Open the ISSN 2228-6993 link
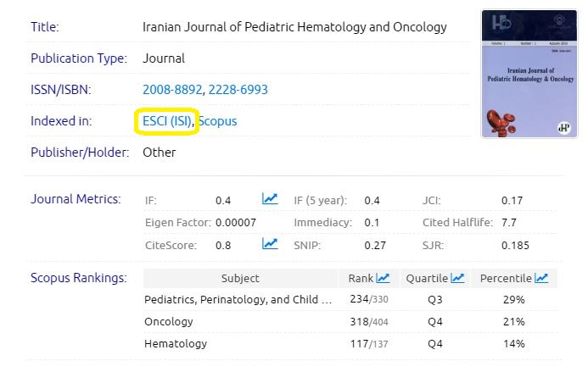 (x=222, y=90)
